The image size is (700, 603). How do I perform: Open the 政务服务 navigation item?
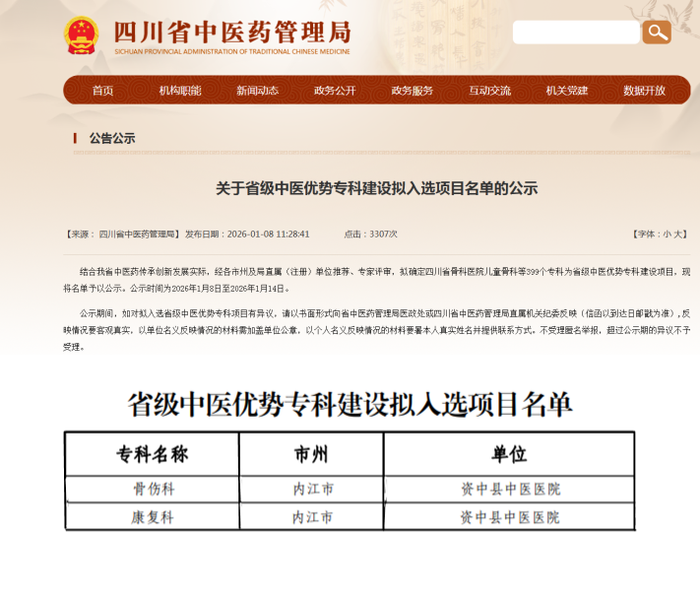click(x=412, y=91)
